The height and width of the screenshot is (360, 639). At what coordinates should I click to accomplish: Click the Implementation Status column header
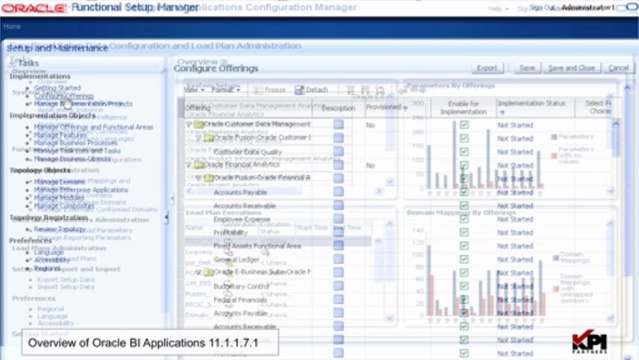[531, 104]
